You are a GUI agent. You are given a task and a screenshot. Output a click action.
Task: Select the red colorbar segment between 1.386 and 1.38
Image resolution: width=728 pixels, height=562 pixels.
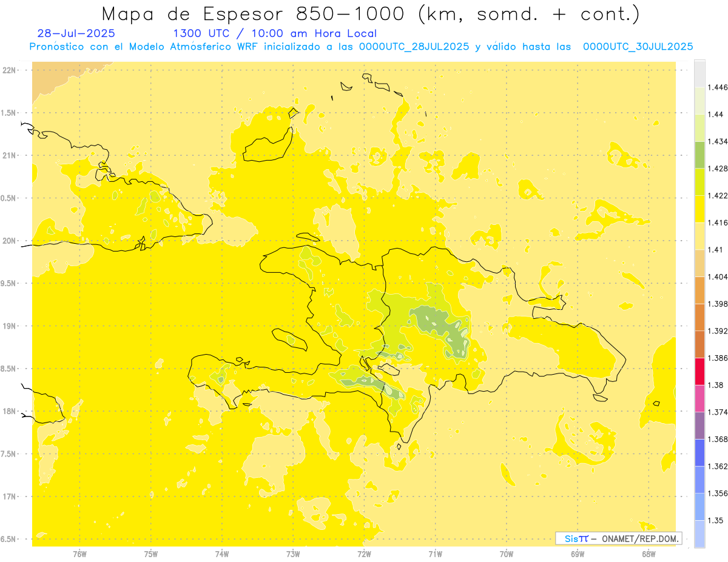(x=699, y=371)
